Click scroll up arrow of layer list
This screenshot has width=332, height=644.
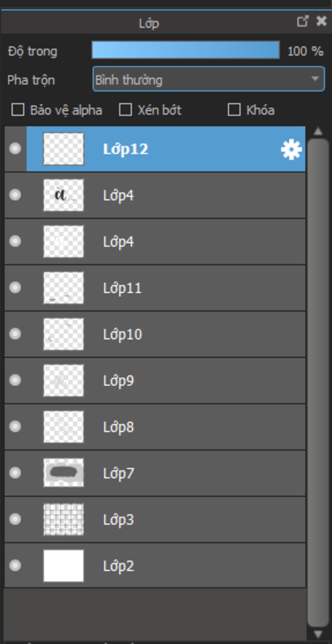(318, 131)
